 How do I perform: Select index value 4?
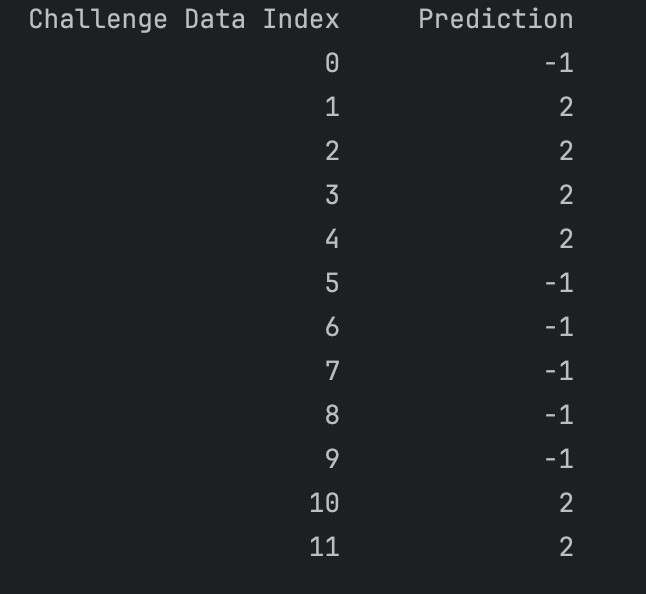pyautogui.click(x=332, y=239)
